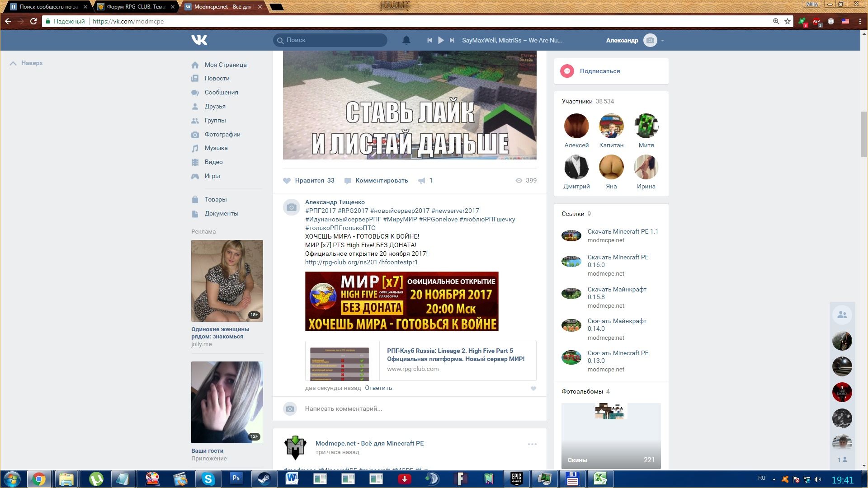Open link Скачать Minecraft PE 0.16.0
The height and width of the screenshot is (488, 868).
click(x=618, y=261)
